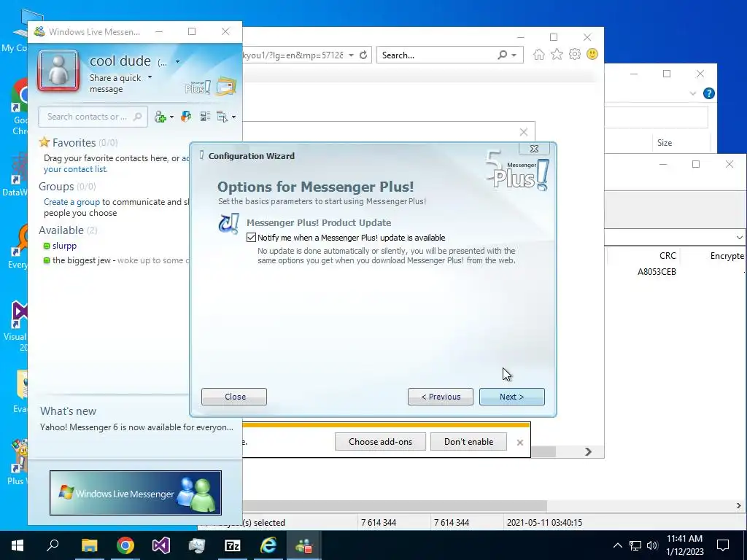Go back with the Previous button
The height and width of the screenshot is (560, 747).
[440, 397]
